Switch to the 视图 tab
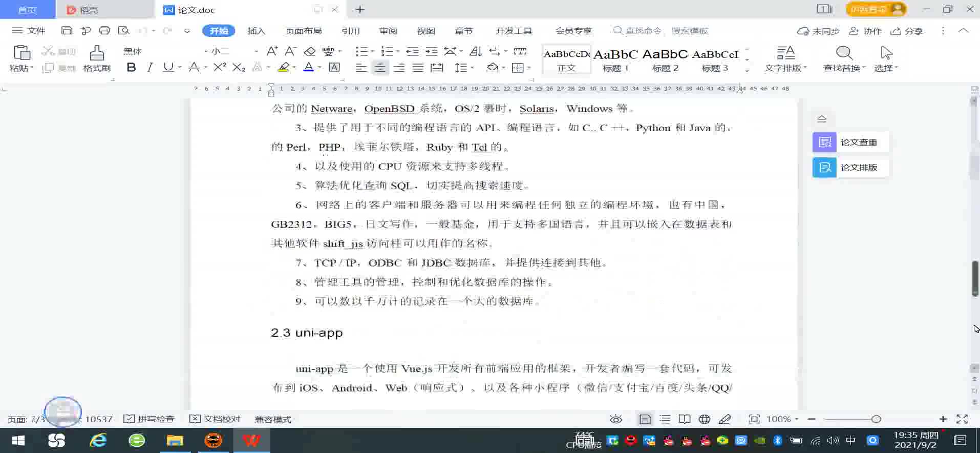The width and height of the screenshot is (980, 453). [426, 31]
